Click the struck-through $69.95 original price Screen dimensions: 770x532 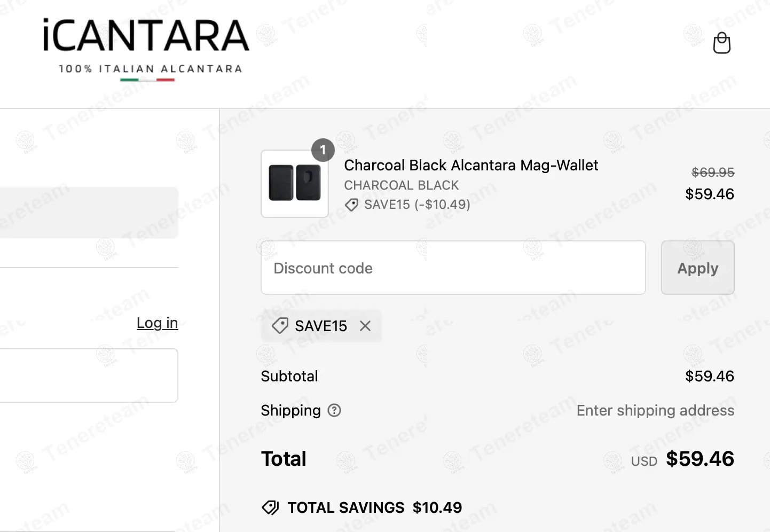click(713, 172)
